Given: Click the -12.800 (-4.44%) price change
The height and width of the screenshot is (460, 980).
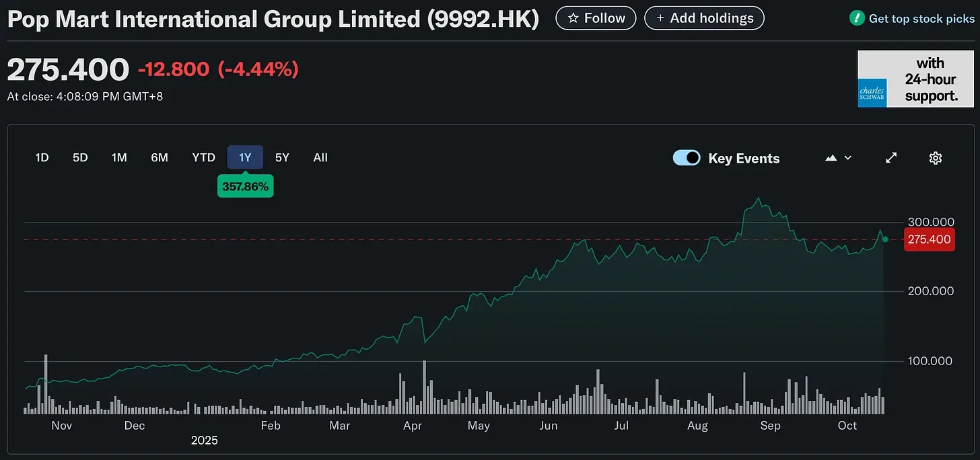Looking at the screenshot, I should 218,69.
